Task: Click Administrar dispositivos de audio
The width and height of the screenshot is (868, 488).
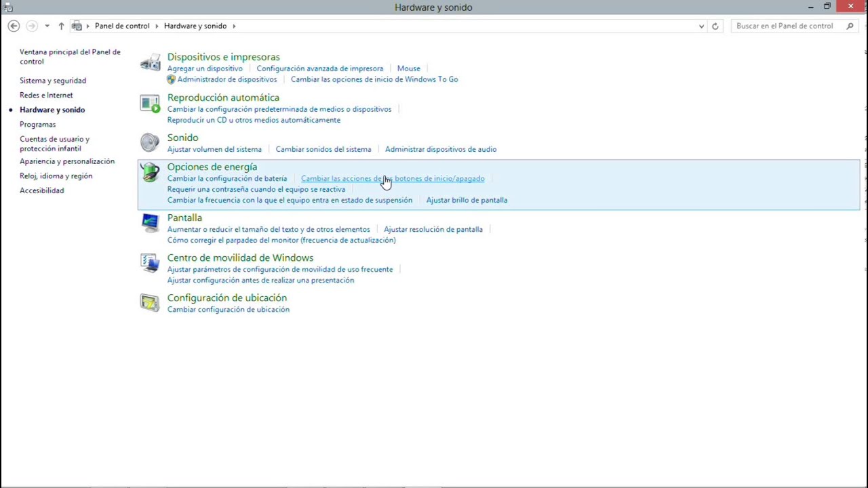Action: tap(441, 149)
